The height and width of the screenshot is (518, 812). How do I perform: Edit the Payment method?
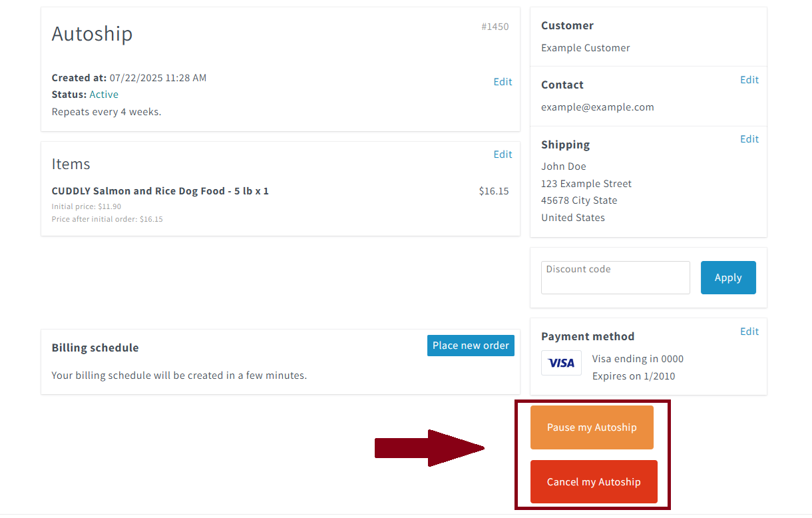(x=749, y=332)
